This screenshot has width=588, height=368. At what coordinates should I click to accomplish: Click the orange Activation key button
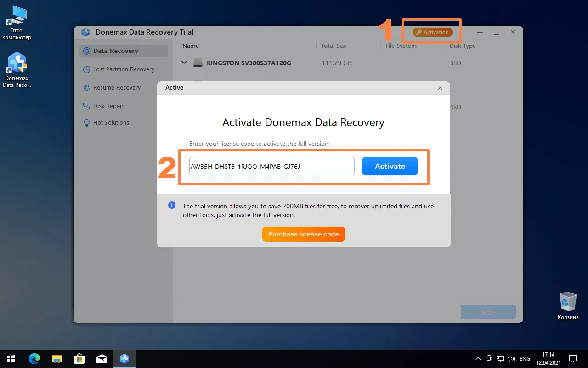tap(432, 32)
